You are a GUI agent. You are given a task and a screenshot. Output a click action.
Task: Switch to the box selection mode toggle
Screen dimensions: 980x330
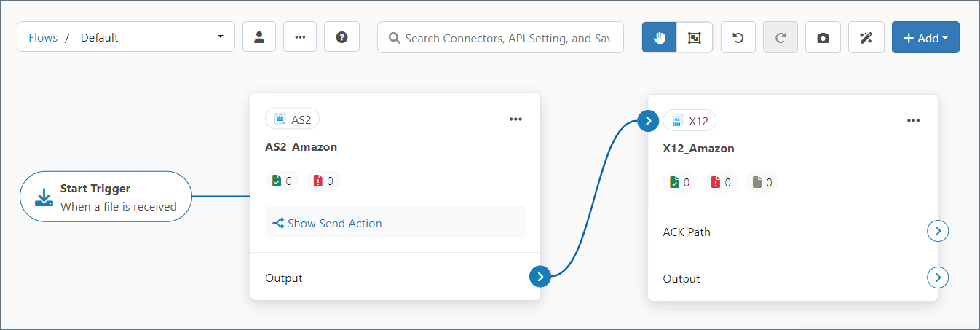click(695, 38)
